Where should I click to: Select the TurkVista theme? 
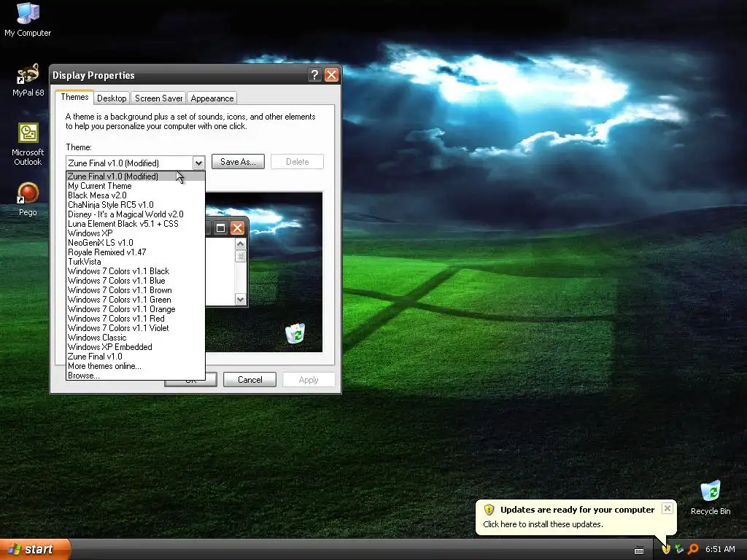[x=136, y=262]
